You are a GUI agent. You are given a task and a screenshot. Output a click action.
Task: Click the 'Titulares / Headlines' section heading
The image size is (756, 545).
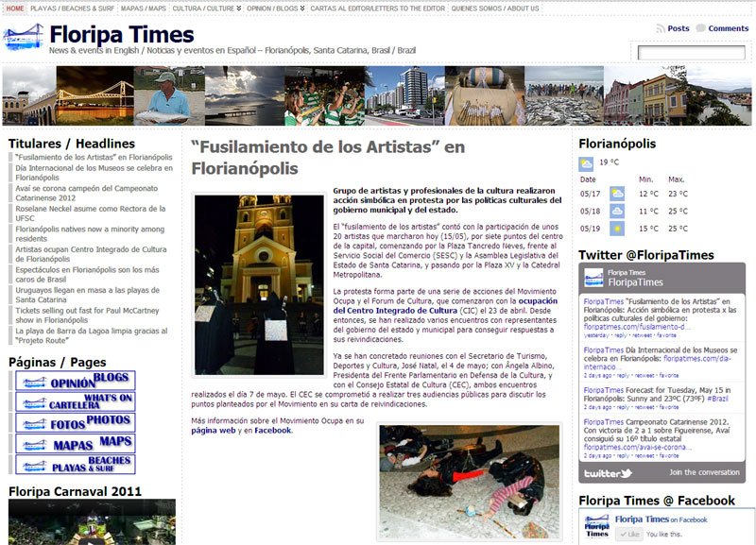click(x=72, y=144)
